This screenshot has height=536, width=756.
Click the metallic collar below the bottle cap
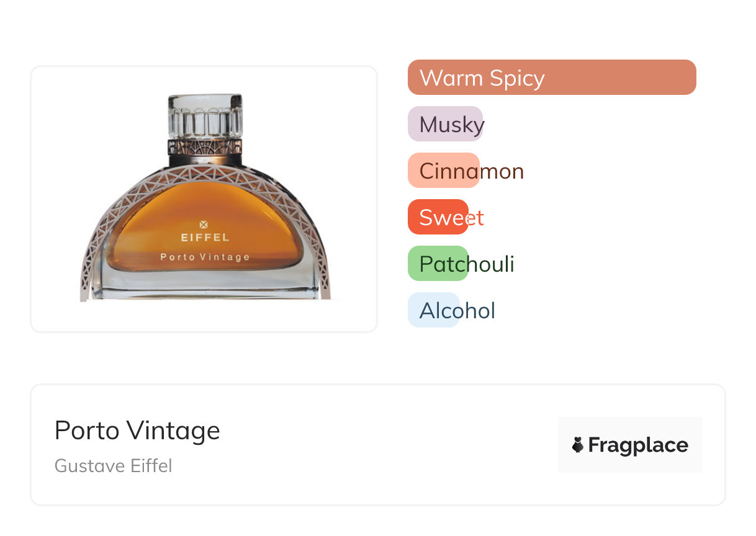(x=205, y=148)
